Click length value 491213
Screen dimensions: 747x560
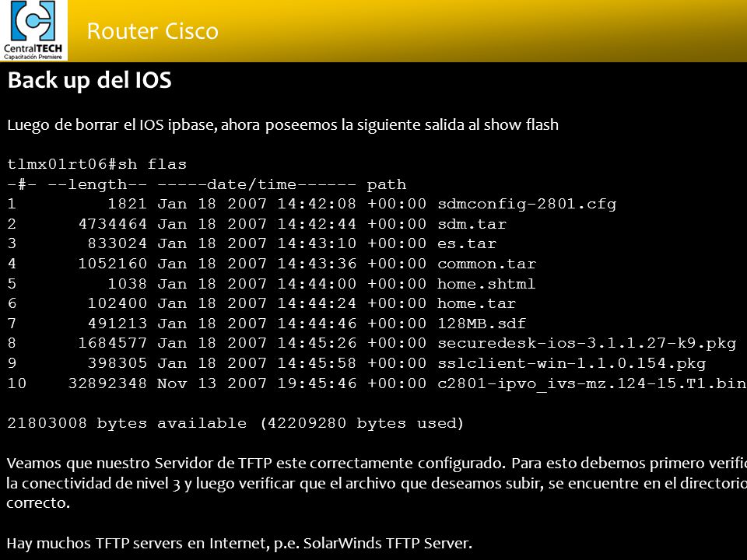(x=117, y=324)
